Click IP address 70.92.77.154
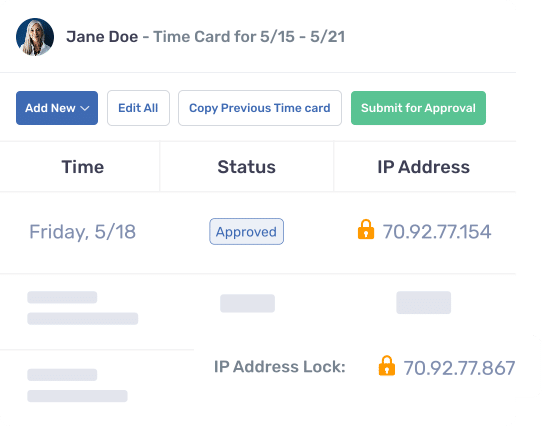Viewport: 542px width, 426px height. click(x=437, y=232)
